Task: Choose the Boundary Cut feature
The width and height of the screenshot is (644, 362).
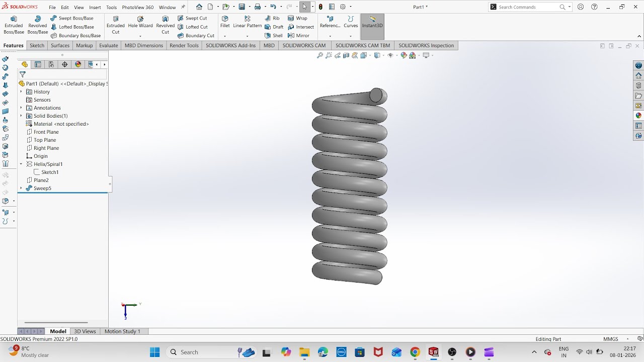Action: pyautogui.click(x=196, y=36)
